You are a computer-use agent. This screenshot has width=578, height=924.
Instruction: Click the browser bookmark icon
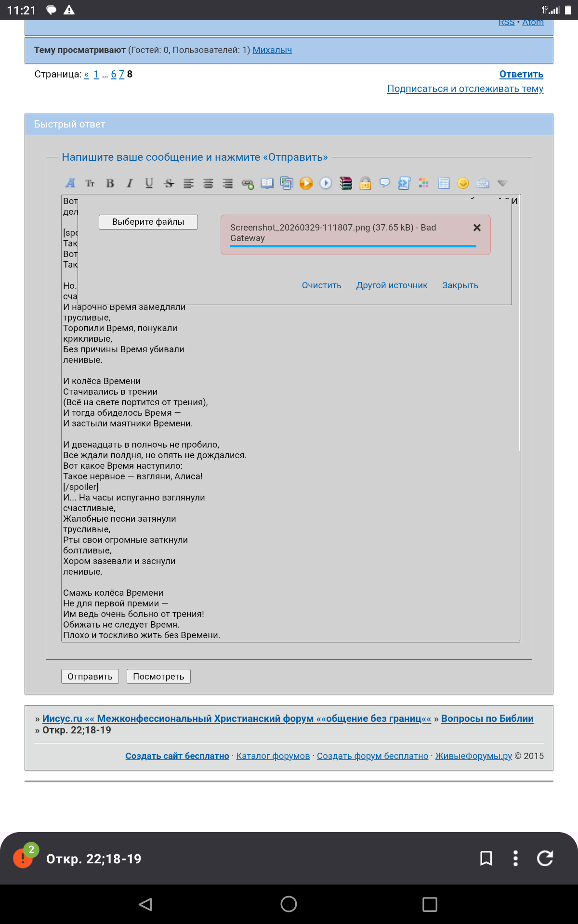pyautogui.click(x=486, y=858)
